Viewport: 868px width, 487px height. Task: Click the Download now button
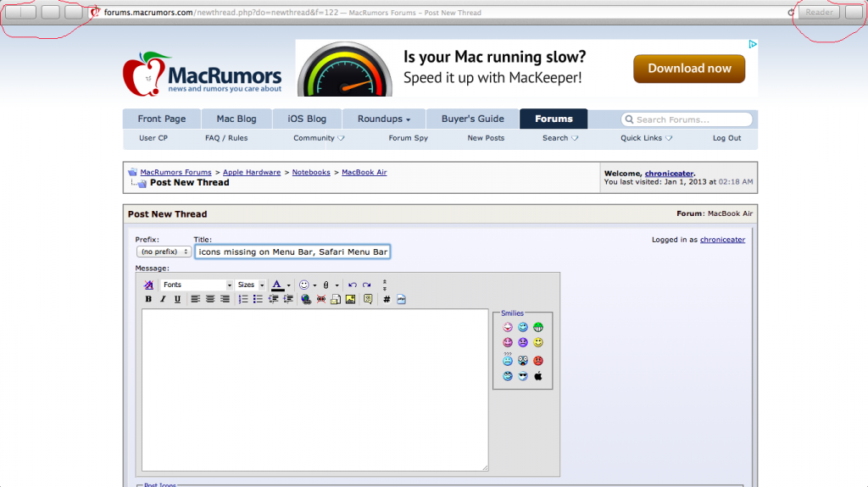pos(689,69)
